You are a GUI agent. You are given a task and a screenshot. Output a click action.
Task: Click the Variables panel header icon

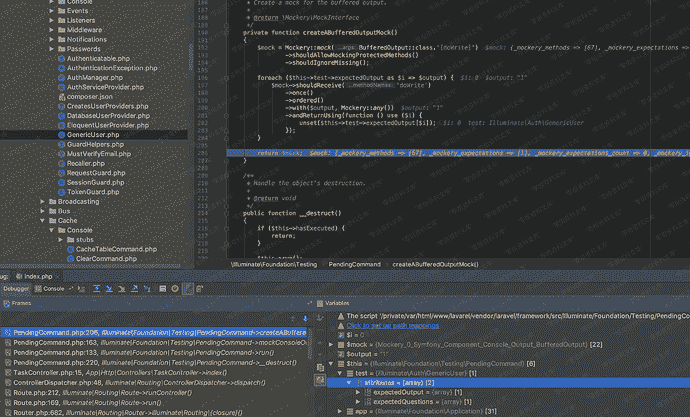point(319,302)
